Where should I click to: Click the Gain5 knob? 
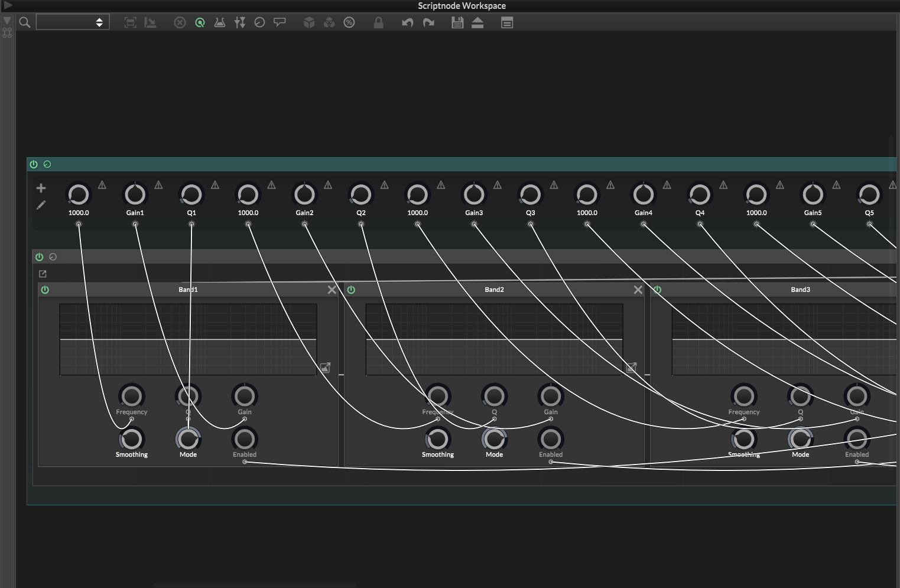[x=813, y=194]
